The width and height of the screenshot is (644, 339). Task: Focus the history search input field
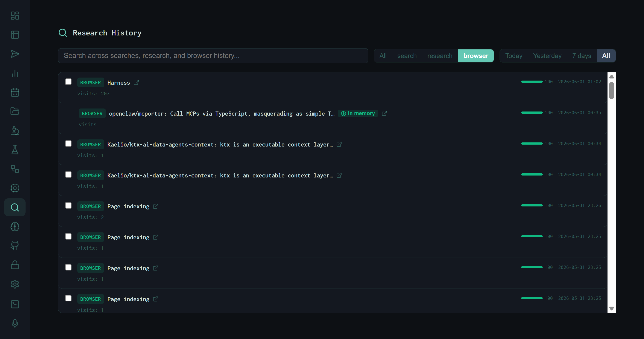(x=213, y=56)
